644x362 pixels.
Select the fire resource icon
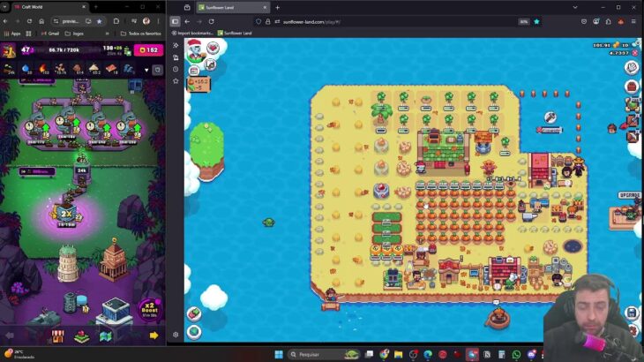pyautogui.click(x=43, y=69)
